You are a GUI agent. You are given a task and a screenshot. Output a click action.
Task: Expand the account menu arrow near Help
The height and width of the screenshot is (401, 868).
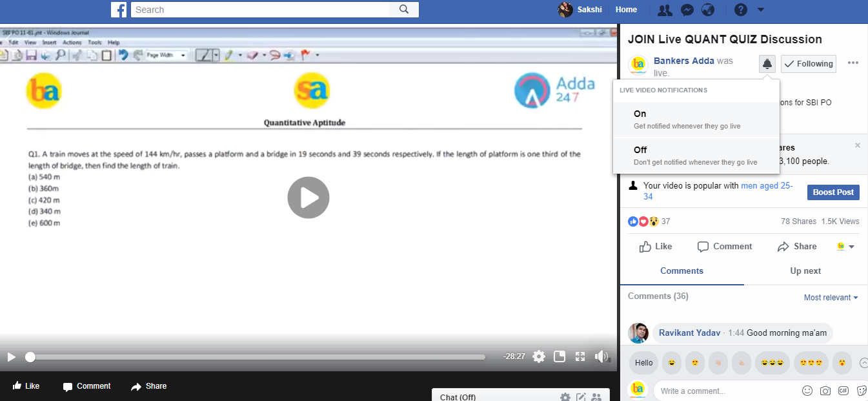(760, 10)
